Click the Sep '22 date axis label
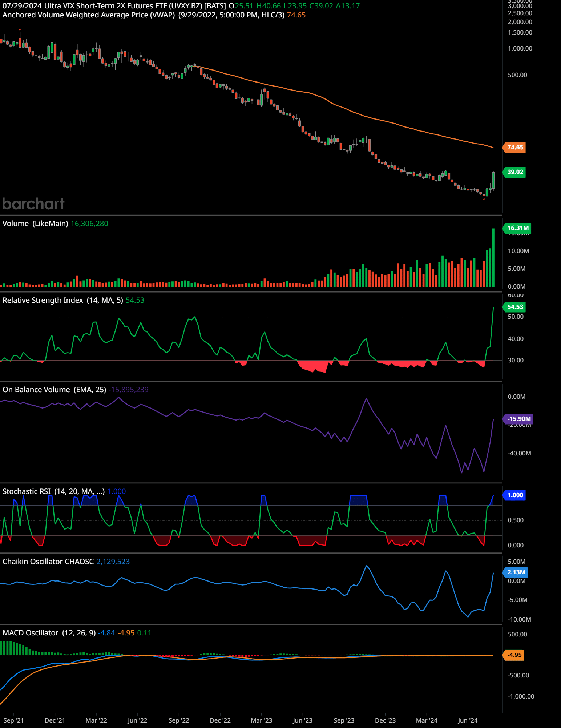The height and width of the screenshot is (728, 561). [x=179, y=721]
